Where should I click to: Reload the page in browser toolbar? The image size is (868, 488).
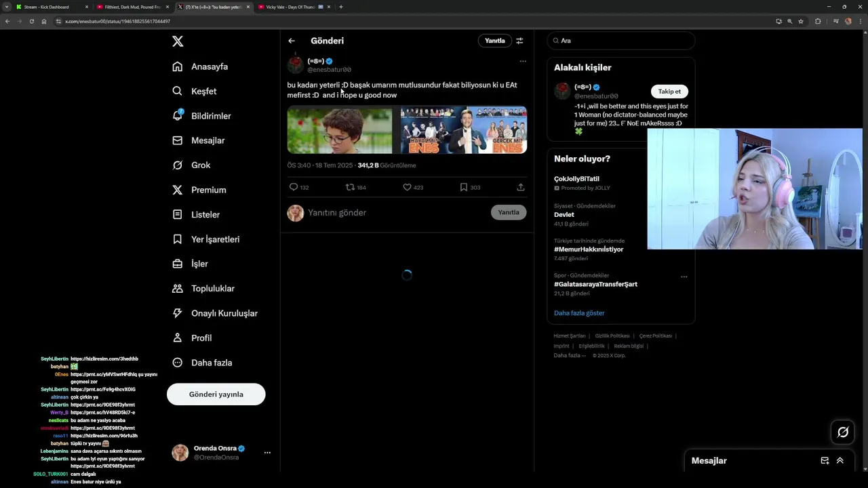(x=31, y=21)
